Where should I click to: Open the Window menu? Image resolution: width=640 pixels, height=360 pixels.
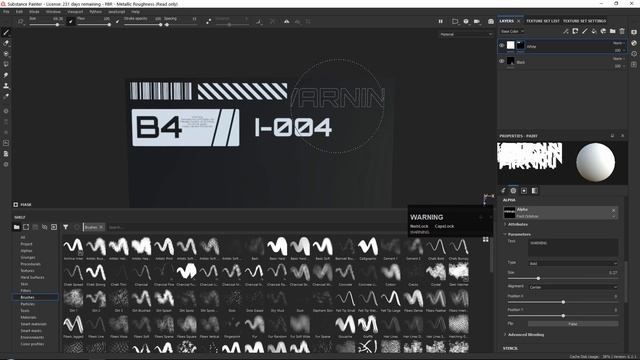[x=53, y=12]
